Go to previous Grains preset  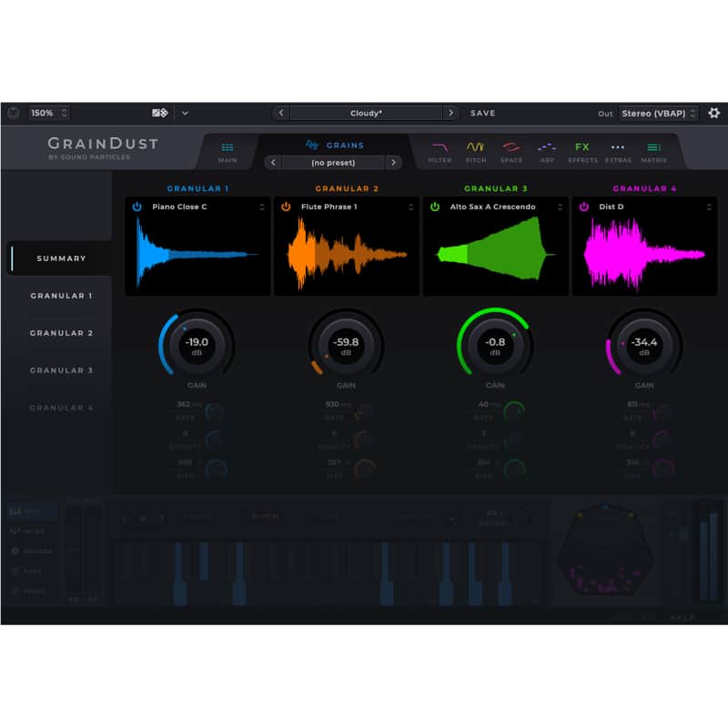coord(273,163)
